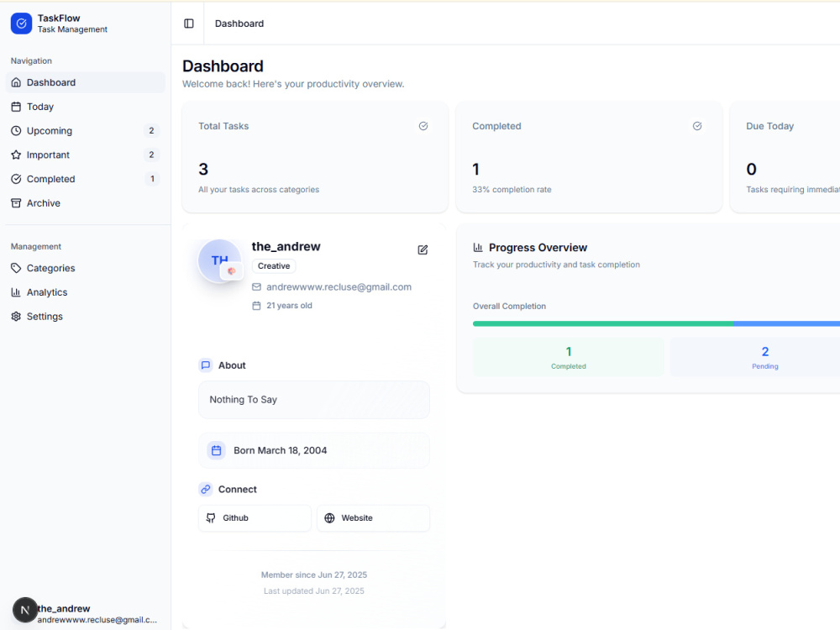Click the Overall Completion label
This screenshot has width=840, height=630.
(x=510, y=307)
